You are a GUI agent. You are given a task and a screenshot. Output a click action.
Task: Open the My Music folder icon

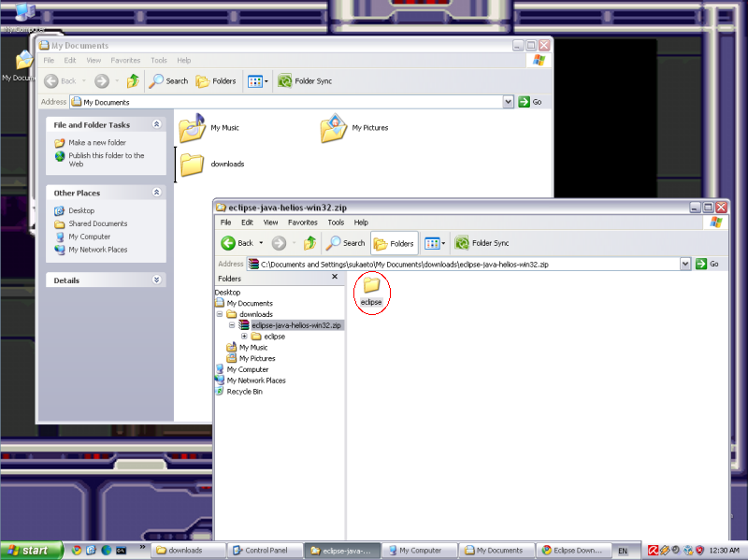click(192, 128)
